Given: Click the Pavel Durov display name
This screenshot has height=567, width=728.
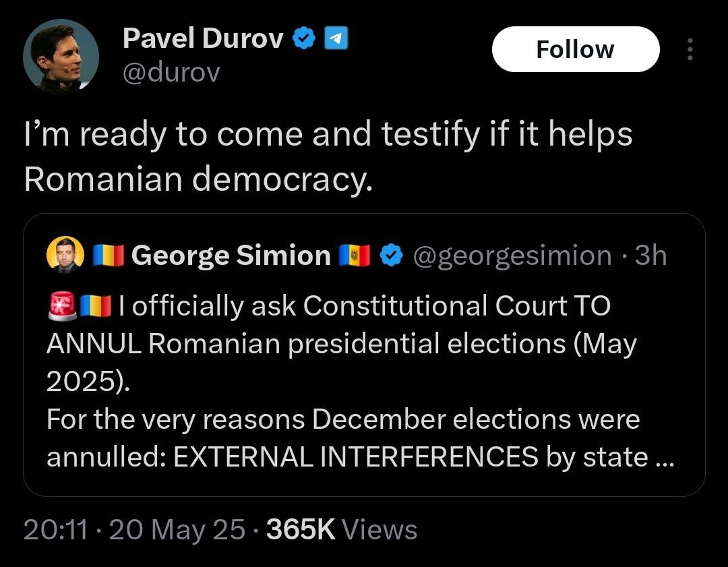Looking at the screenshot, I should click(203, 40).
